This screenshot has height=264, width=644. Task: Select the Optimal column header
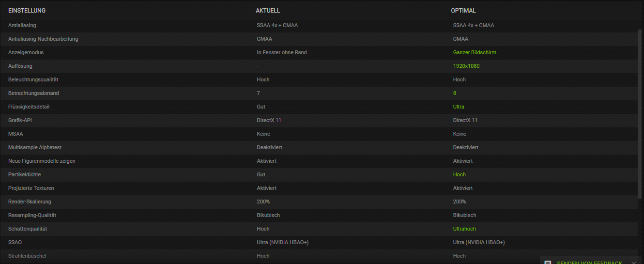click(463, 11)
